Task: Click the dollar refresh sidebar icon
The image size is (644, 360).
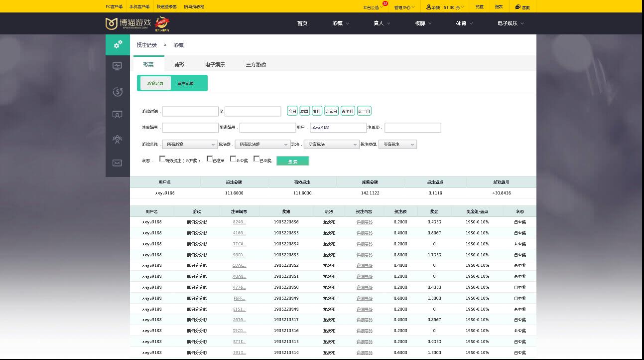Action: [x=118, y=91]
